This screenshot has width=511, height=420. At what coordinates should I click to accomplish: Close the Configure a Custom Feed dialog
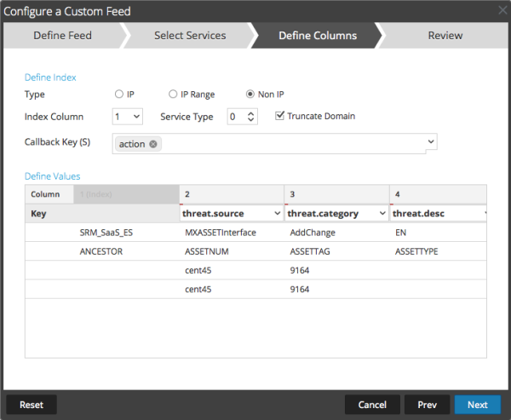(x=502, y=12)
